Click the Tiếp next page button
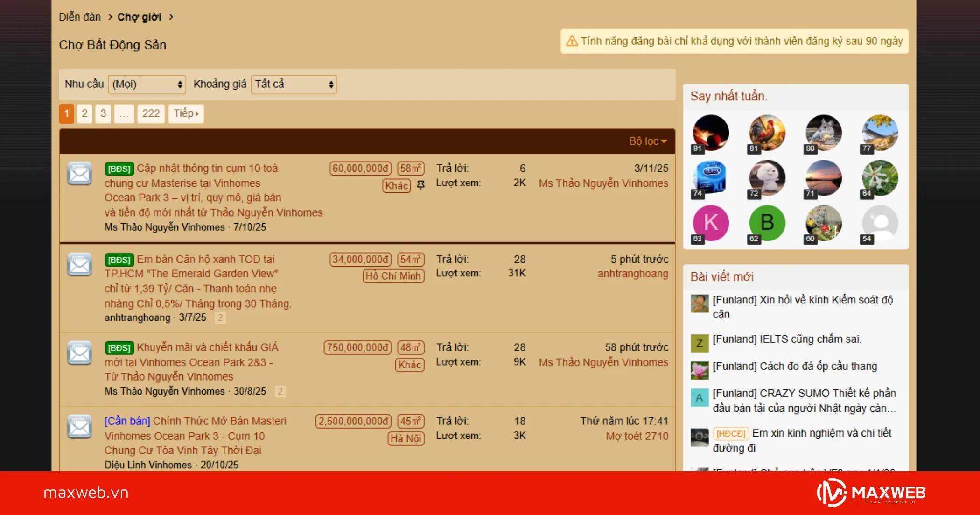The height and width of the screenshot is (515, 980). point(186,113)
